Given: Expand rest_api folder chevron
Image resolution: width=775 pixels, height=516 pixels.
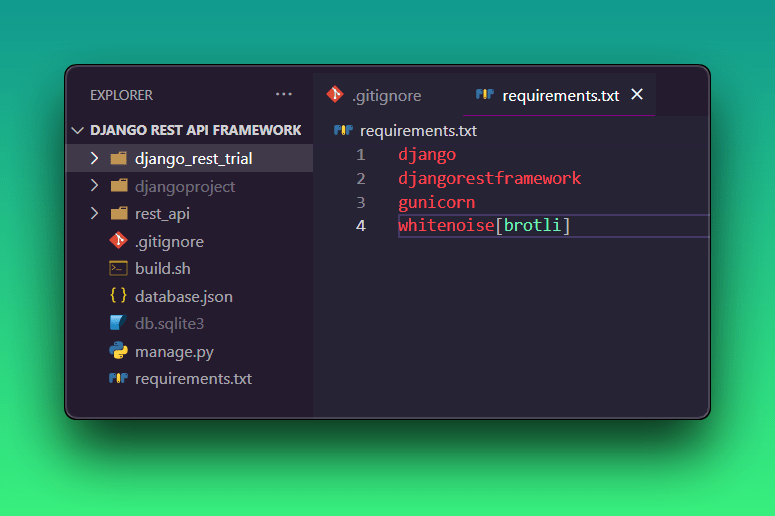Looking at the screenshot, I should [94, 214].
